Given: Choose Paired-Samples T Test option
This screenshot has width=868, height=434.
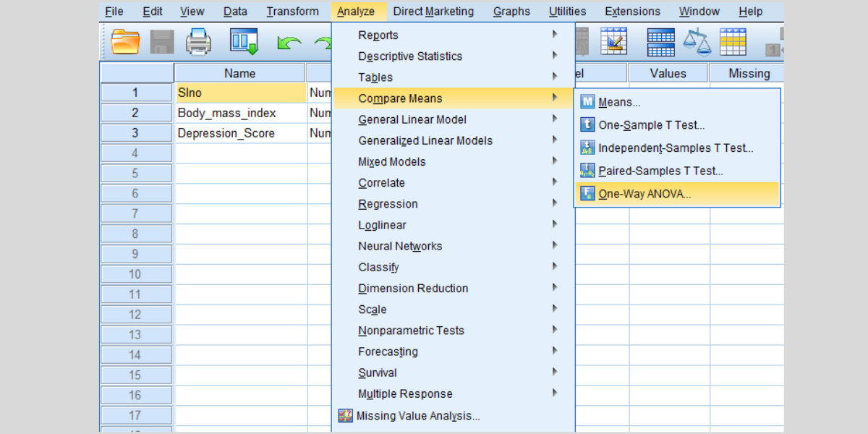Looking at the screenshot, I should [677, 171].
